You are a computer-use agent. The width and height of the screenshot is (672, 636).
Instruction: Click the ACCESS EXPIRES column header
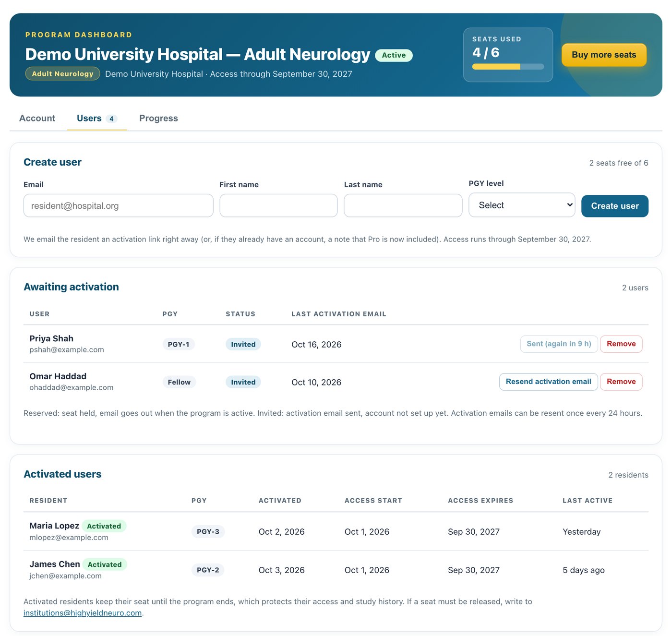480,500
